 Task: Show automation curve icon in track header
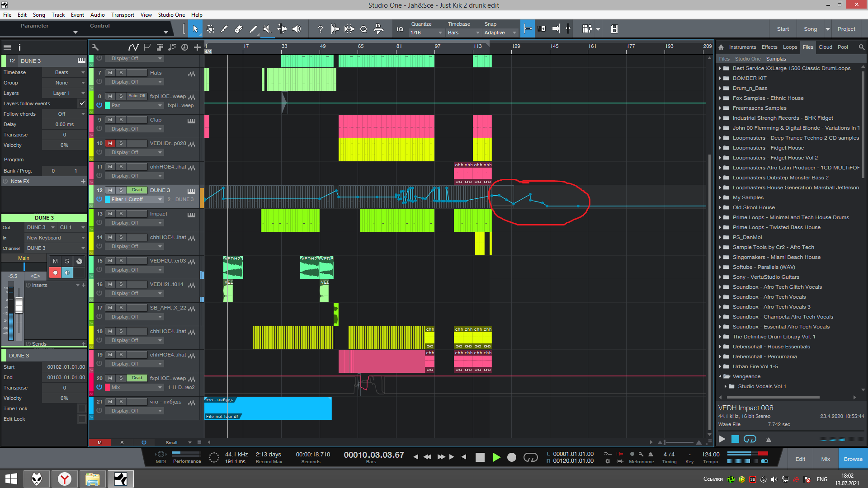(x=133, y=47)
